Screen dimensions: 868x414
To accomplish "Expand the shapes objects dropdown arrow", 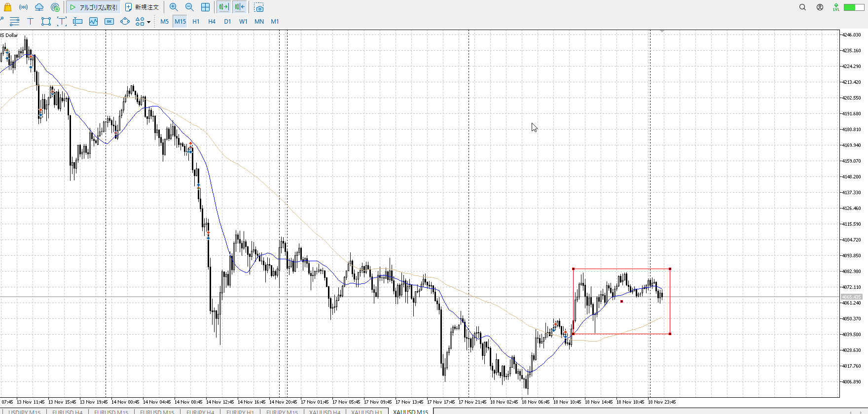I will click(148, 22).
